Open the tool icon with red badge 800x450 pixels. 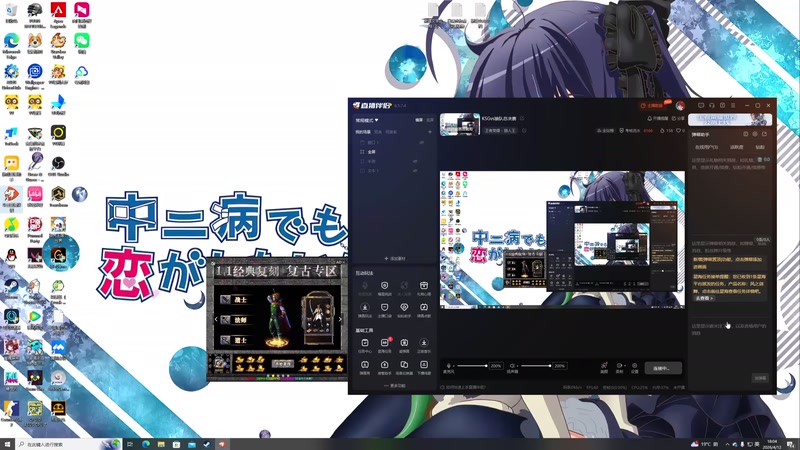[385, 343]
